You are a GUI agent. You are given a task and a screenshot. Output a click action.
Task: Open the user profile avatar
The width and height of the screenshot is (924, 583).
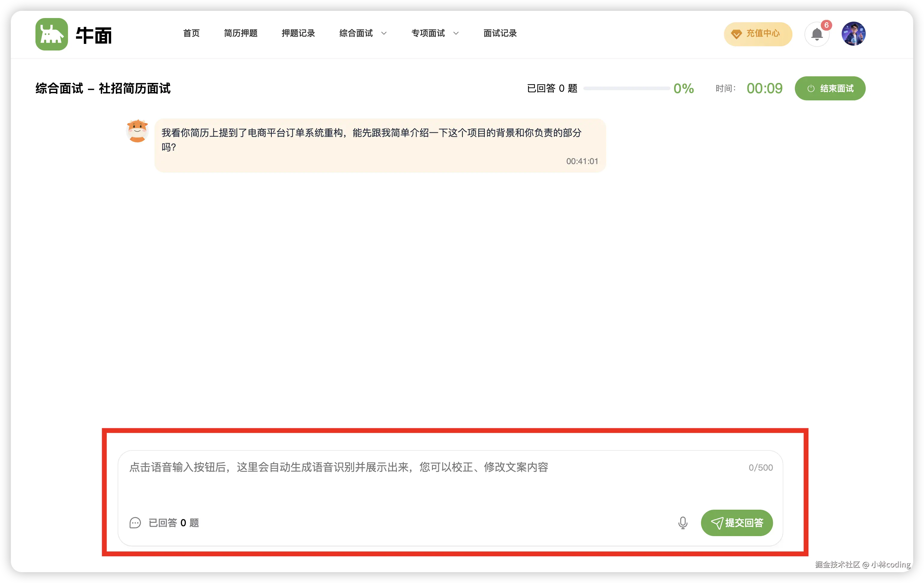pyautogui.click(x=853, y=34)
